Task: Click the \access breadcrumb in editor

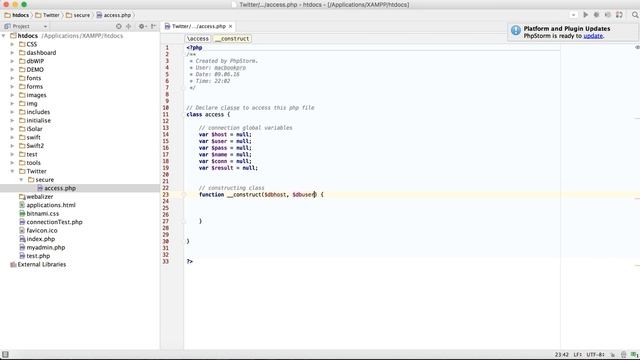Action: (x=198, y=38)
